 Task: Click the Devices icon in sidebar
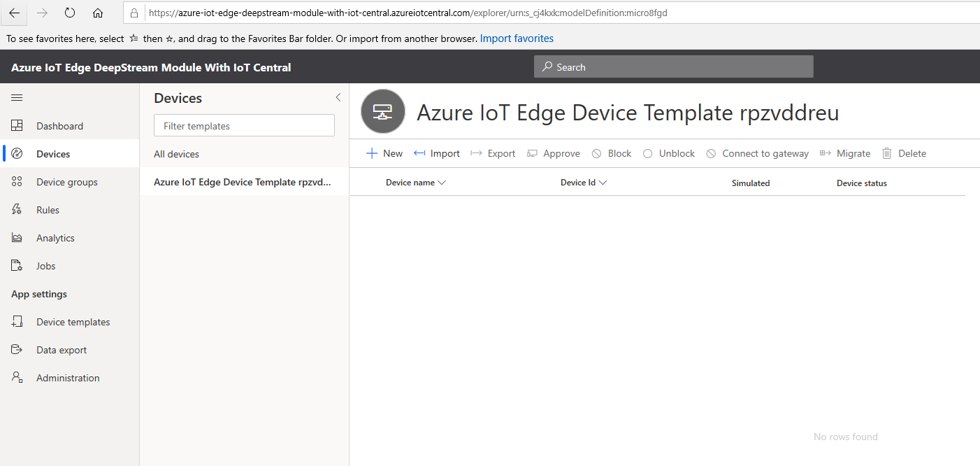pyautogui.click(x=17, y=154)
